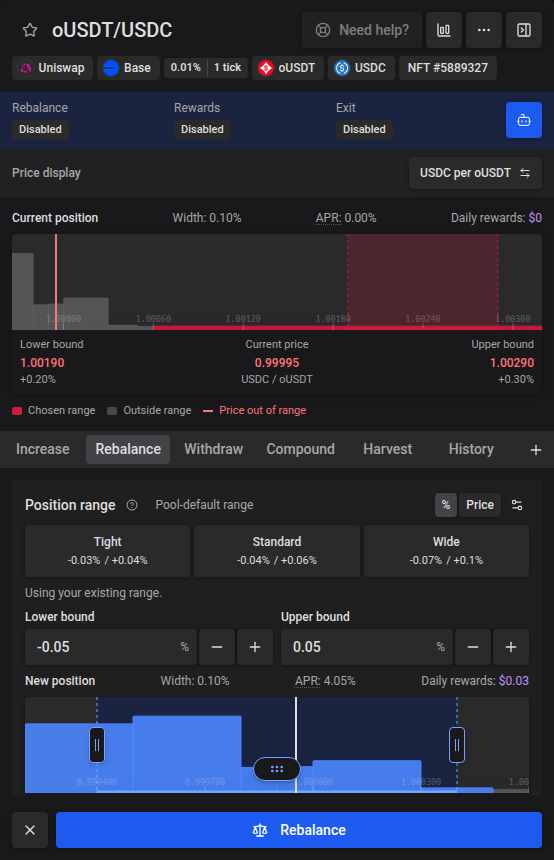554x860 pixels.
Task: Open automation robot icon button
Action: coord(524,120)
